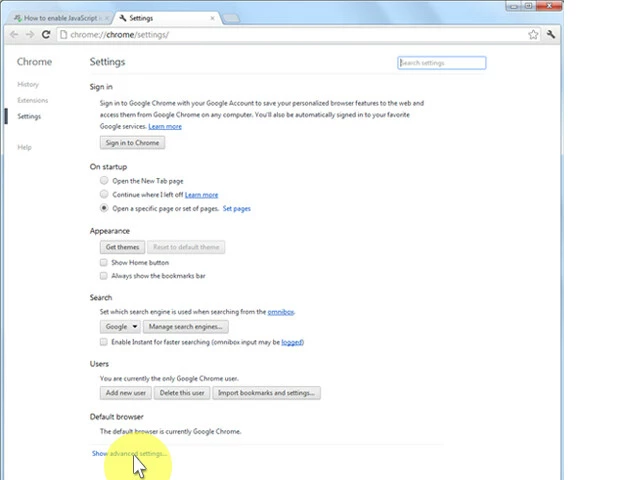Click Import bookmarks and settings button
This screenshot has width=640, height=480.
pos(266,393)
